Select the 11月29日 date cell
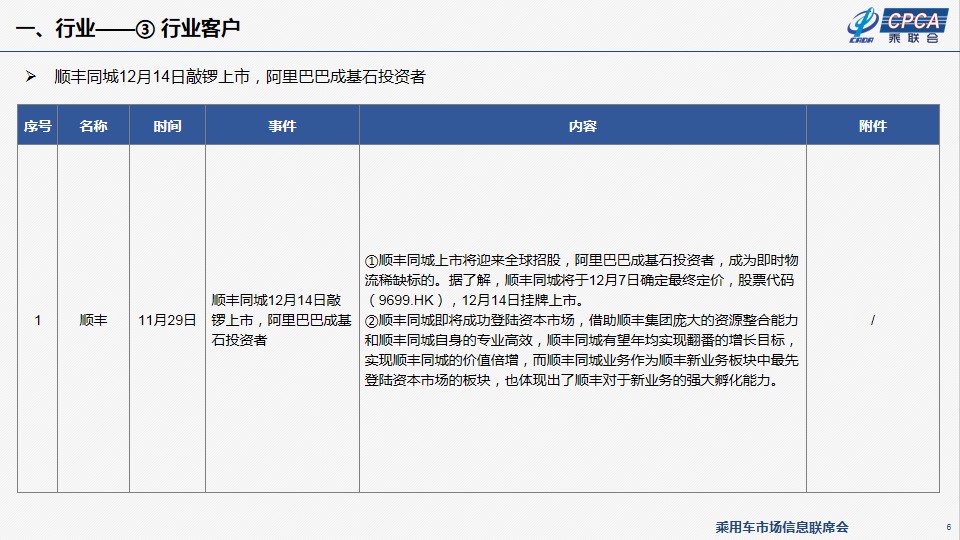The width and height of the screenshot is (960, 540). (167, 320)
